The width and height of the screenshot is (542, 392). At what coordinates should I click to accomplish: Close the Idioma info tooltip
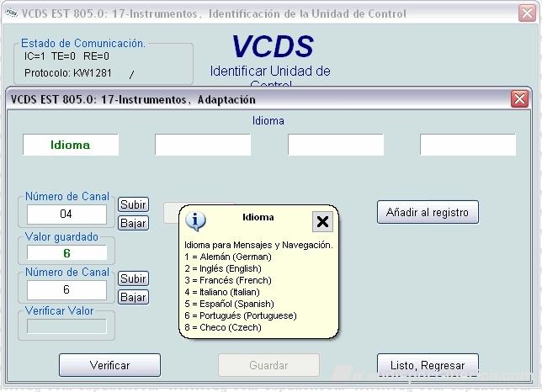tap(322, 221)
